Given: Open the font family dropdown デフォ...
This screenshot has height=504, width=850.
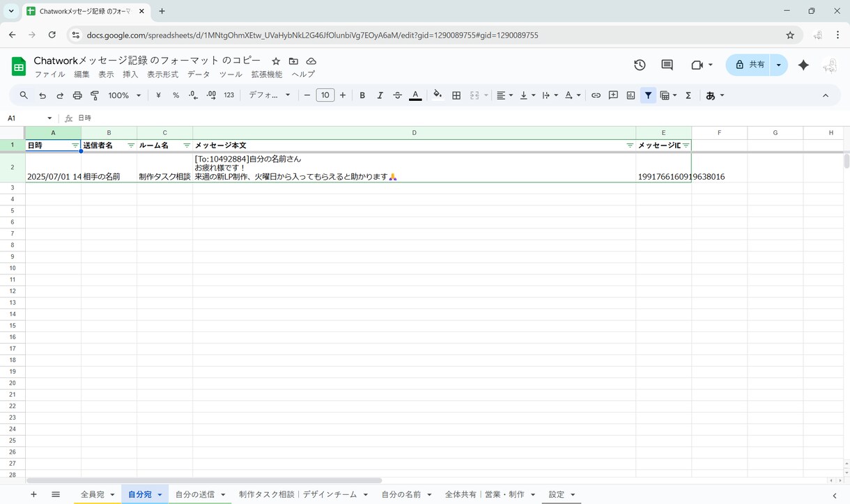Looking at the screenshot, I should click(270, 95).
